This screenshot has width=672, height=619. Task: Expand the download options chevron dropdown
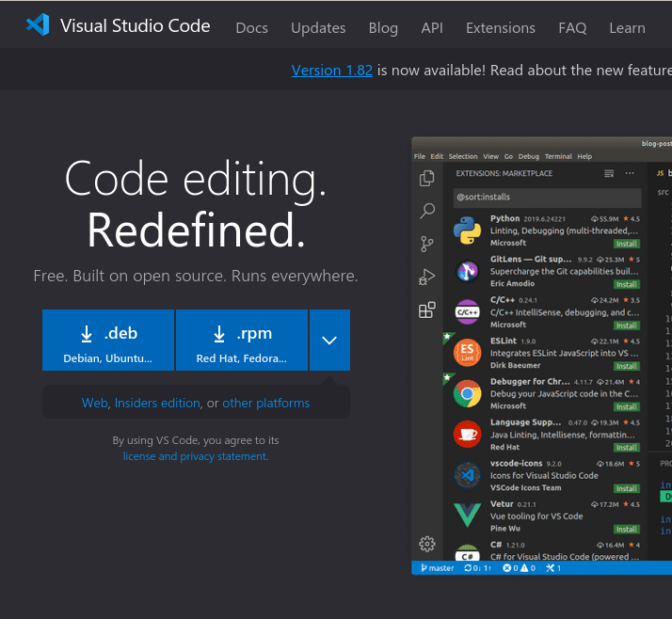[329, 341]
